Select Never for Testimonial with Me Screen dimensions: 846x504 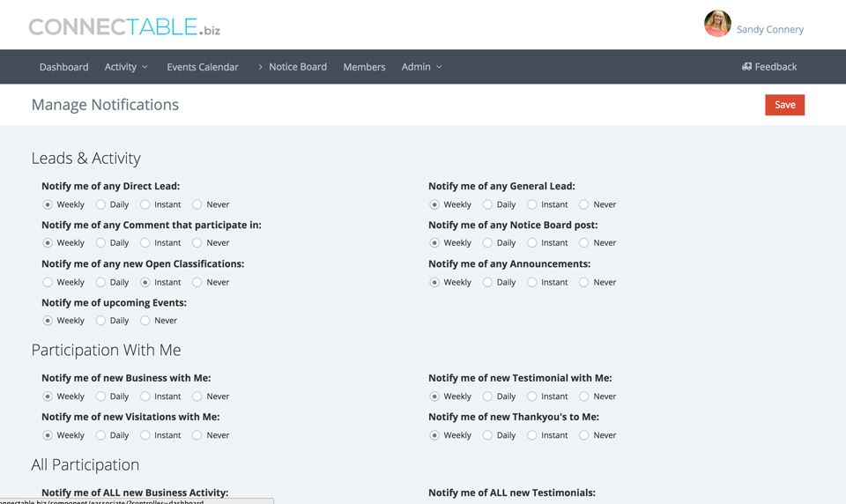pyautogui.click(x=583, y=397)
